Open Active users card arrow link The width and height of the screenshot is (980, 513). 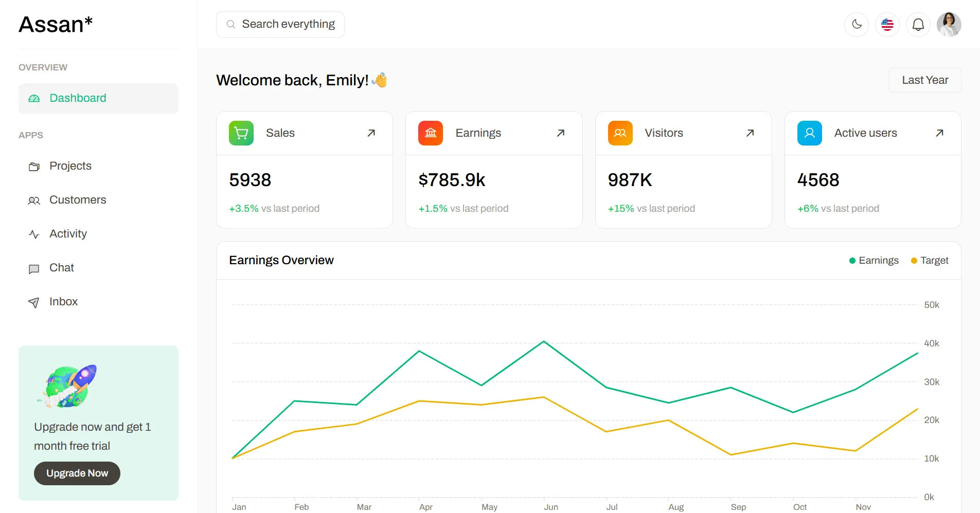pyautogui.click(x=939, y=133)
